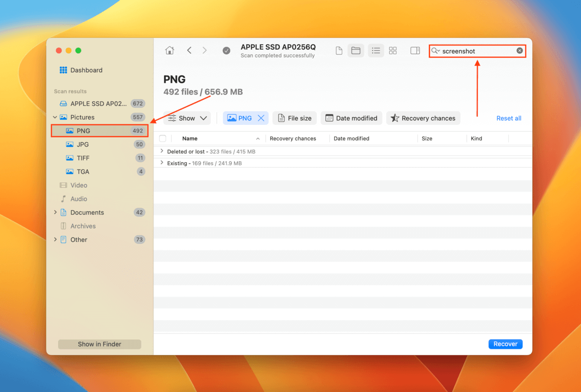
Task: Expand the Existing files group
Action: click(x=162, y=163)
